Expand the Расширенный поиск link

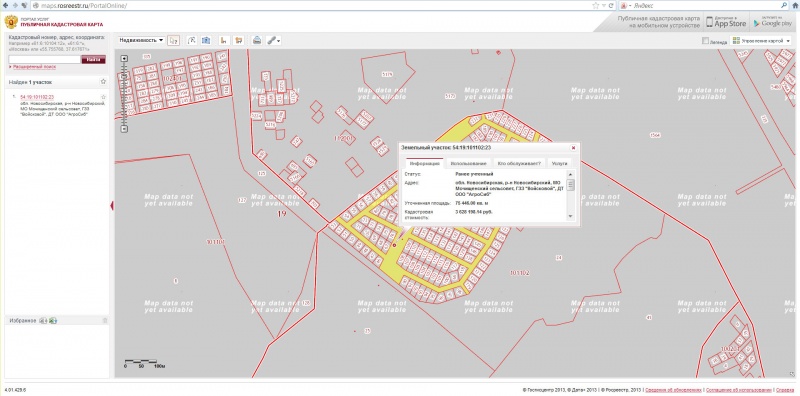(34, 67)
